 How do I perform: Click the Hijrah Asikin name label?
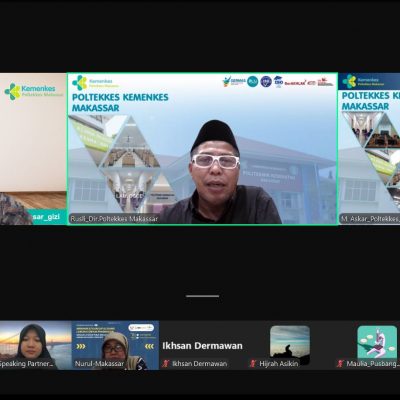pos(279,364)
